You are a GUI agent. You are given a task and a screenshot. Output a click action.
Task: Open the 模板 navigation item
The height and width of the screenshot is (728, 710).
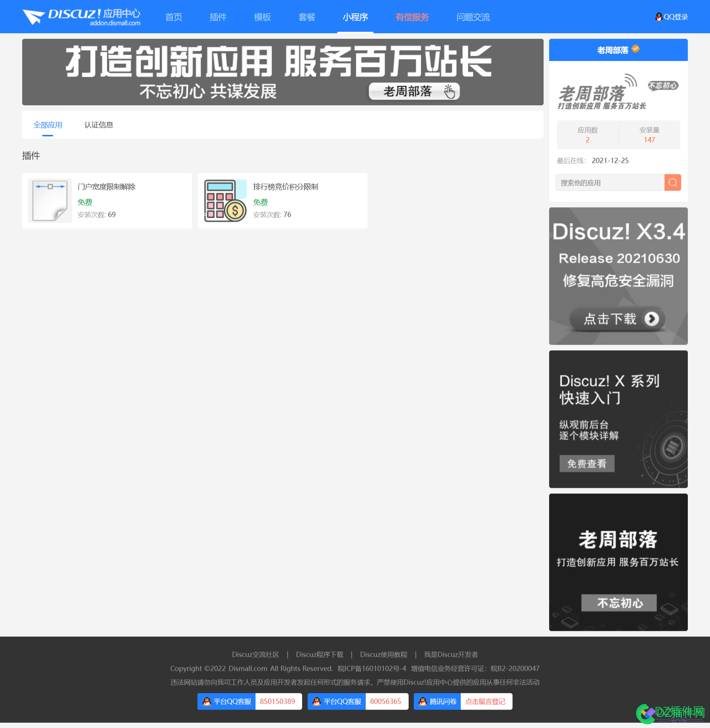(x=263, y=17)
